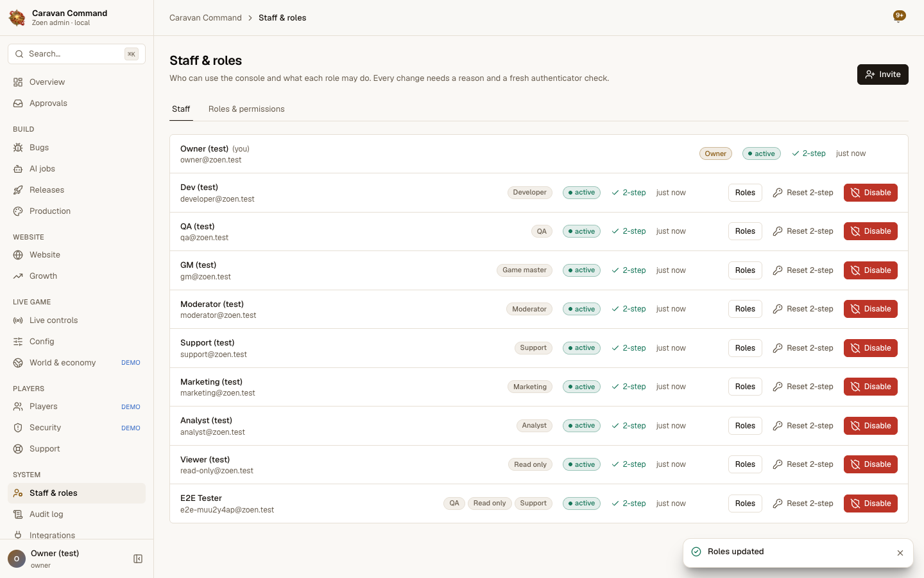Click owner@zoen.test email text
This screenshot has width=924, height=578.
pos(211,160)
